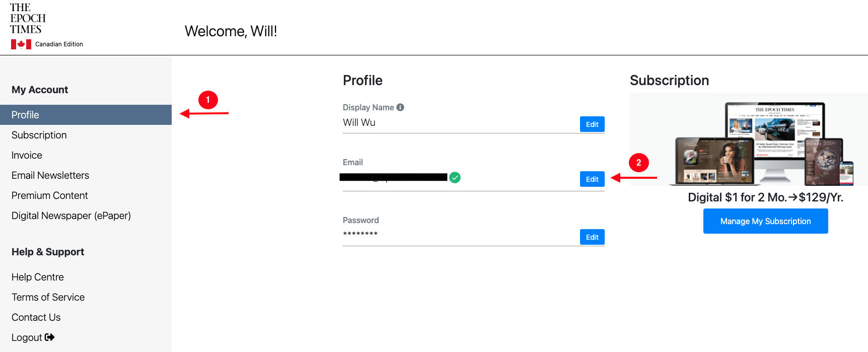
Task: Open the Contact Us page
Action: tap(36, 317)
